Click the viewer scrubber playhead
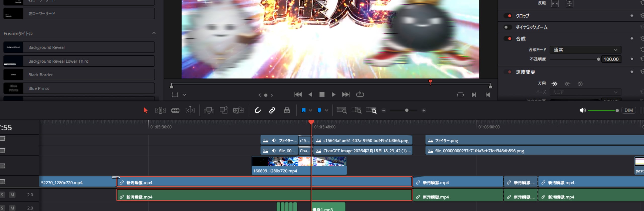 (430, 82)
